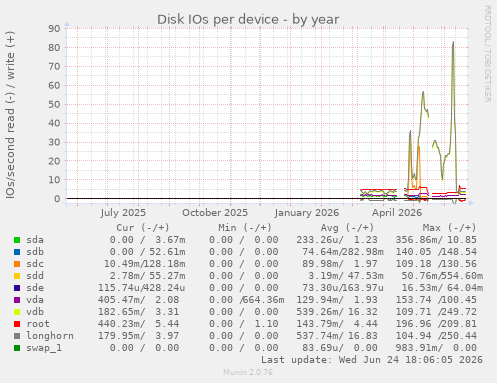Click the vda purple legend swatch
Viewport: 497px width, 383px height.
pyautogui.click(x=17, y=300)
